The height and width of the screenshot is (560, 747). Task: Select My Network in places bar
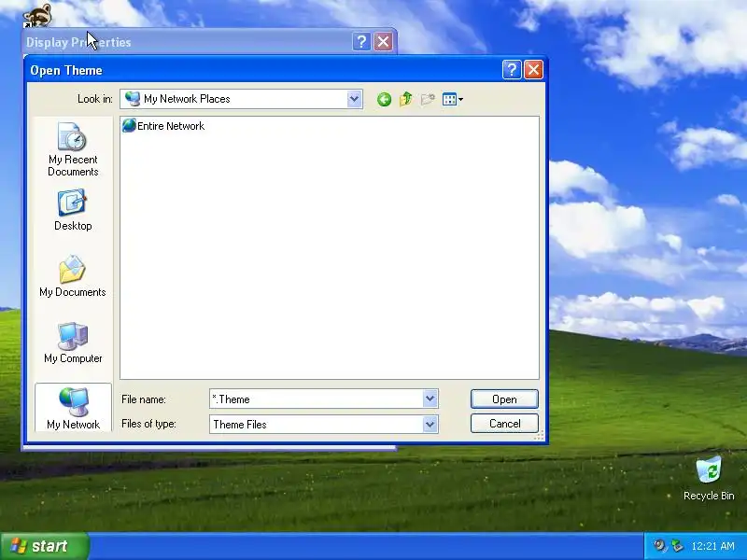(73, 409)
